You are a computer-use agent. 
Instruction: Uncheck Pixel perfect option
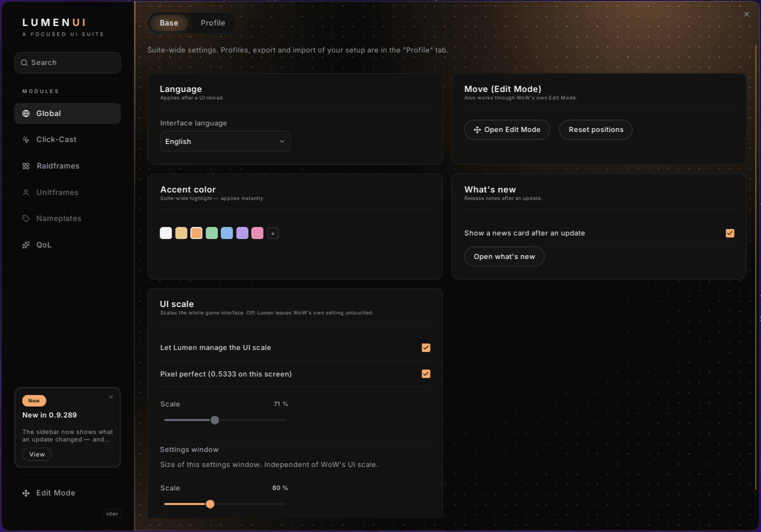click(426, 373)
